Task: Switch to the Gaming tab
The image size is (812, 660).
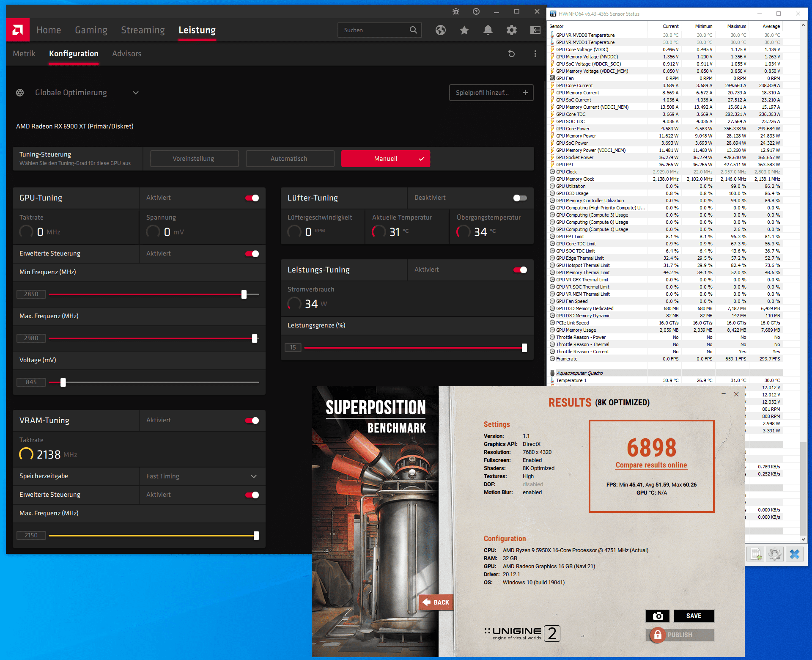Action: coord(91,30)
